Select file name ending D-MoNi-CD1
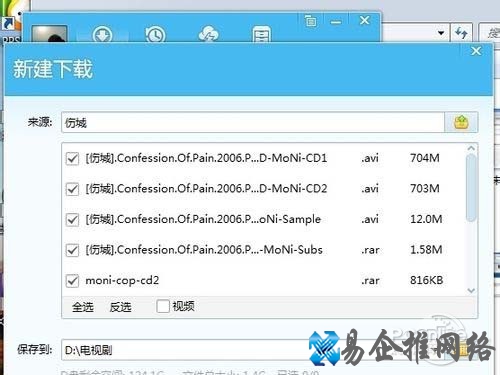 [206, 158]
